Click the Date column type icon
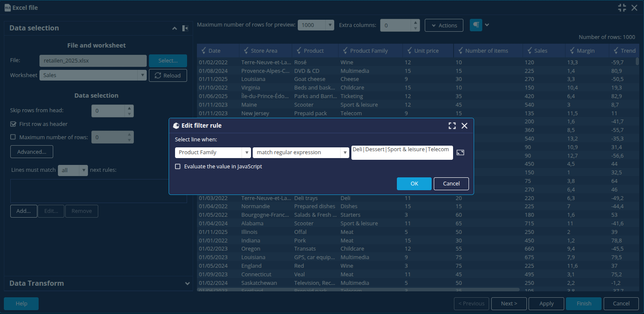Image resolution: width=644 pixels, height=314 pixels. click(x=203, y=51)
